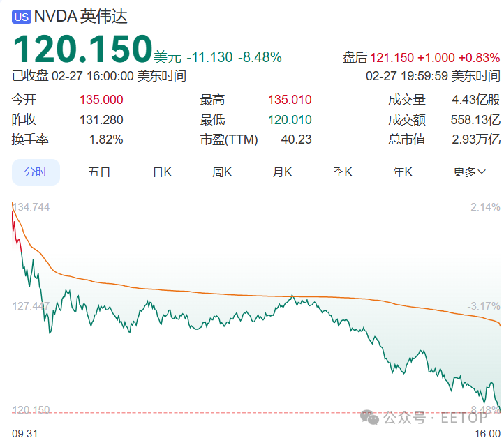Select the 季K quarterly chart tab
This screenshot has height=438, width=504.
coord(342,172)
